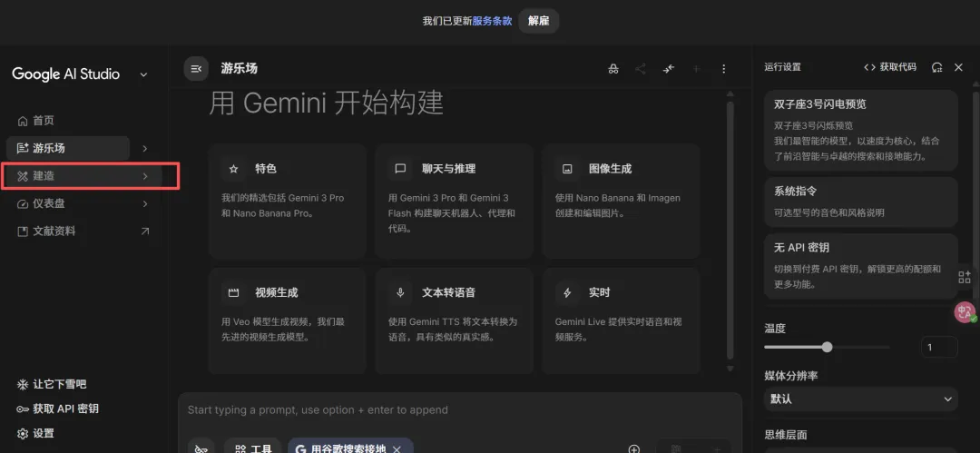Image resolution: width=980 pixels, height=453 pixels.
Task: Open the 无 API 密钥 card
Action: 860,266
